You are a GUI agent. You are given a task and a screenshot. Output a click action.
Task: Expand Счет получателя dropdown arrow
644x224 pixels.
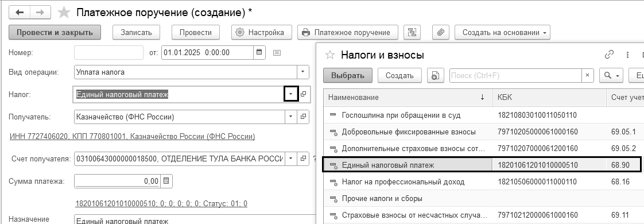tap(291, 159)
